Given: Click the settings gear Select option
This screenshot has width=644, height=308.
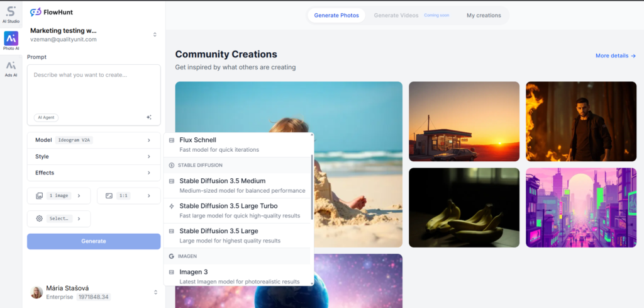Looking at the screenshot, I should pyautogui.click(x=39, y=219).
